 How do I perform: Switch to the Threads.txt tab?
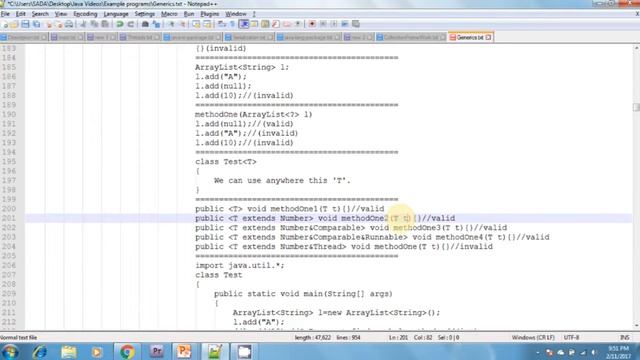tap(140, 37)
